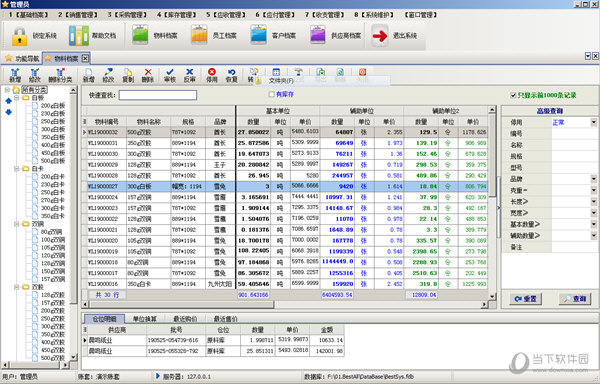Collapse the 双胶 tree folder
Image resolution: width=600 pixels, height=384 pixels.
point(16,287)
